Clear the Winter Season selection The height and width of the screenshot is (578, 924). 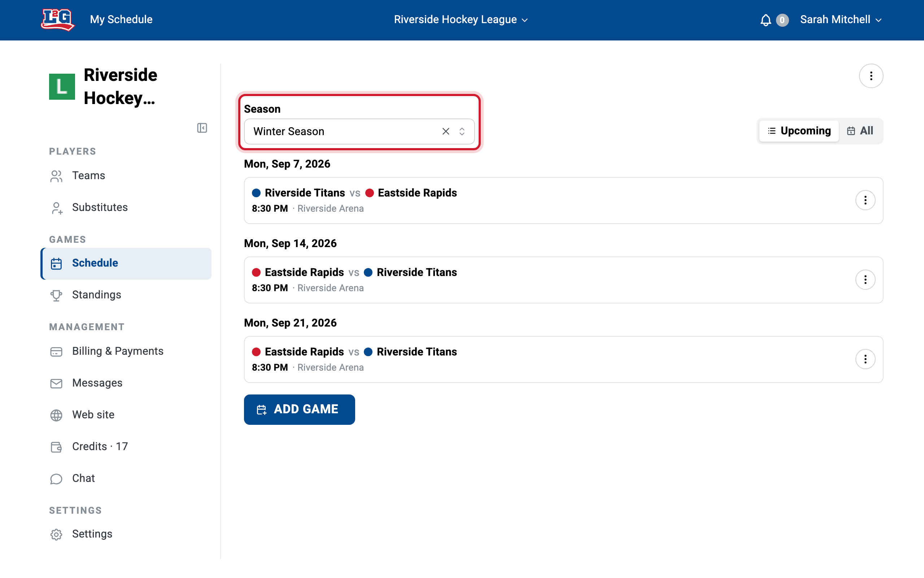(446, 131)
